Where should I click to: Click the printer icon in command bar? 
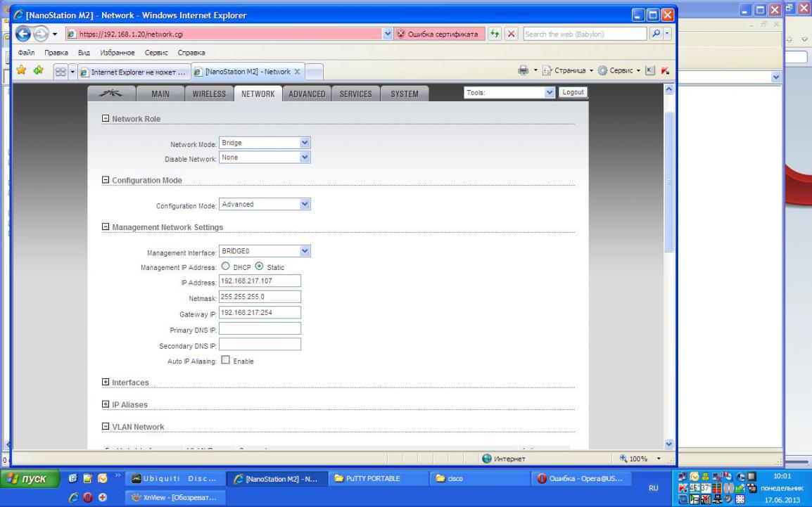521,71
